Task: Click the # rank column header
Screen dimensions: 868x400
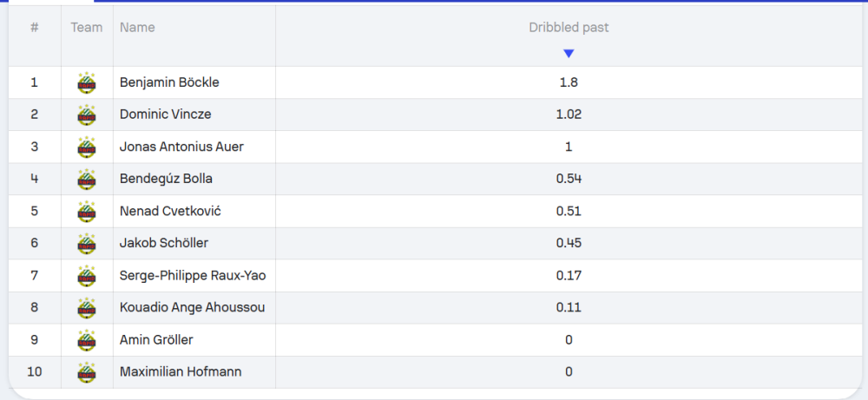Action: click(x=35, y=28)
